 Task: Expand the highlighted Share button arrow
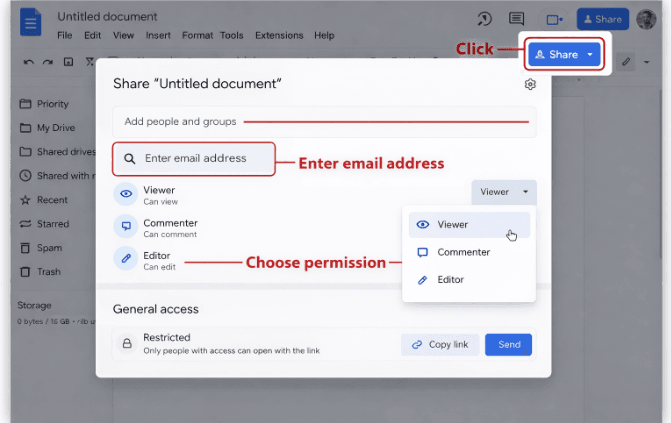click(x=590, y=54)
